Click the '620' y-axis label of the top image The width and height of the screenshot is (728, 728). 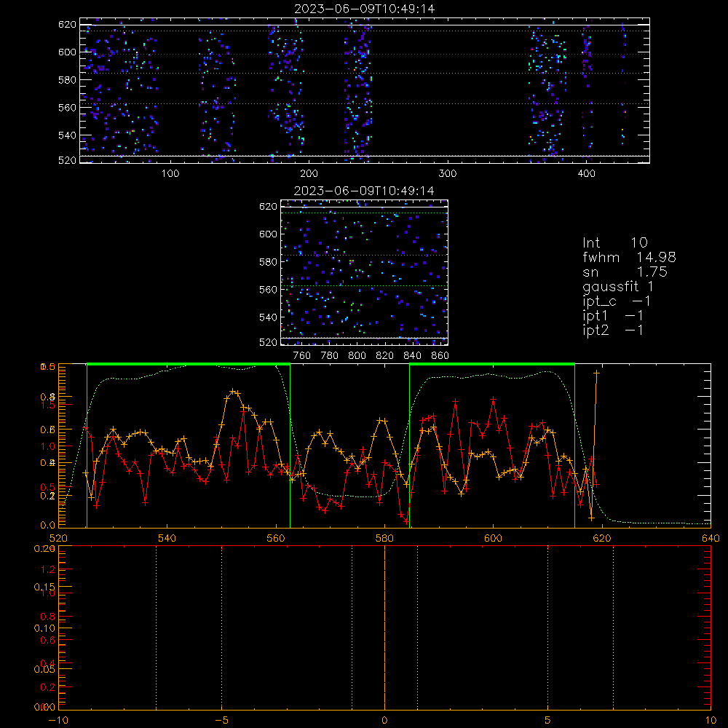(67, 24)
